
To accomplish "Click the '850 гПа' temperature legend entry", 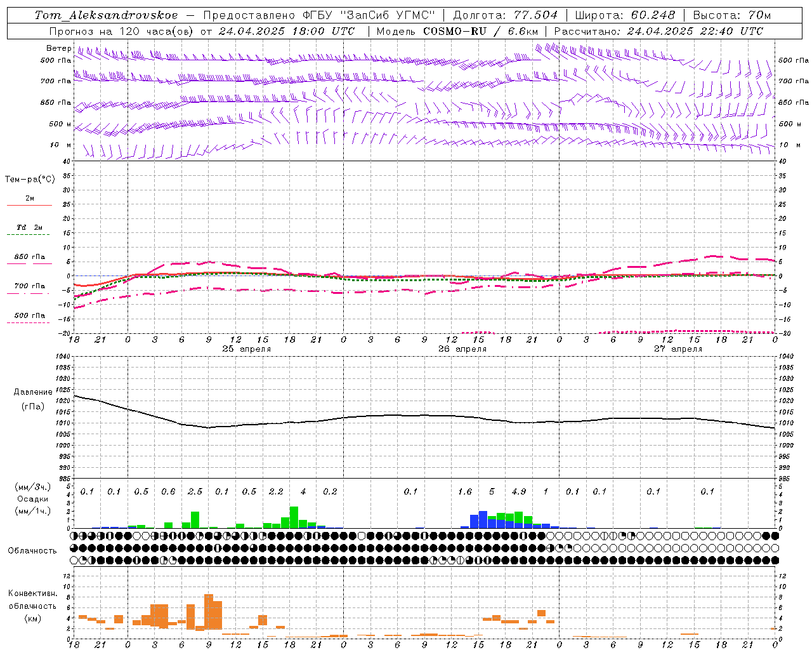I will pos(30,257).
